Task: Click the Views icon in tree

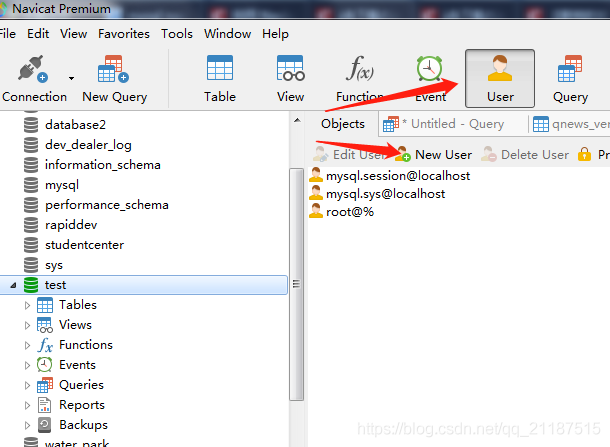Action: click(45, 325)
